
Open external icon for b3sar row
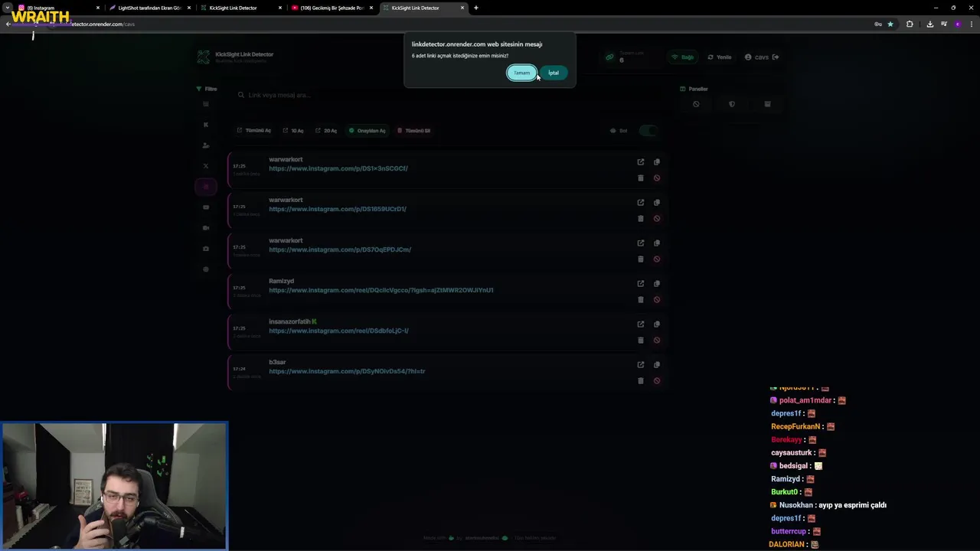(641, 365)
